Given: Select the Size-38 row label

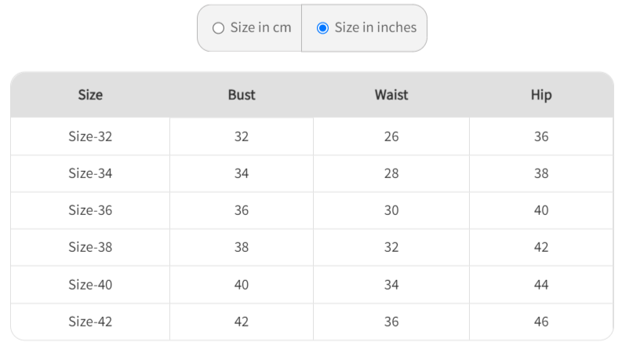Looking at the screenshot, I should 90,247.
